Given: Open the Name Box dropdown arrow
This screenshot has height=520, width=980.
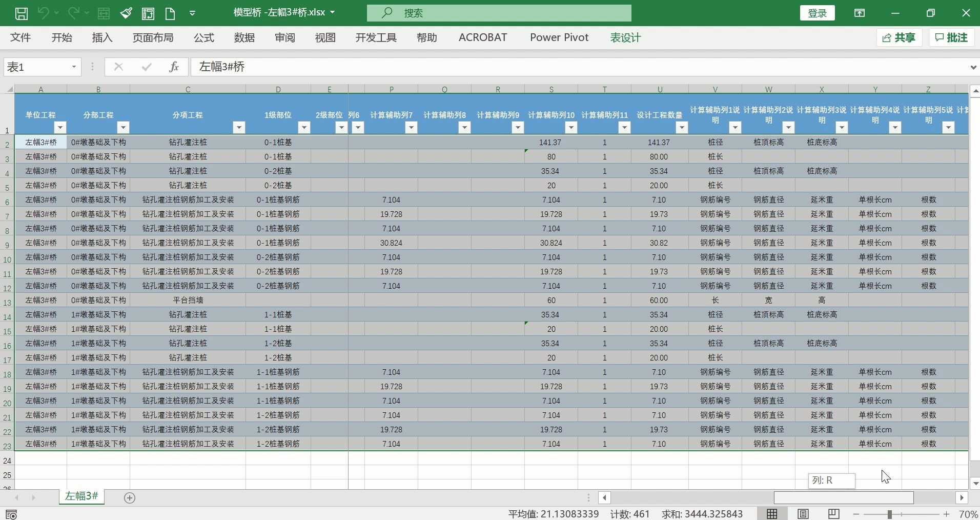Looking at the screenshot, I should 74,67.
